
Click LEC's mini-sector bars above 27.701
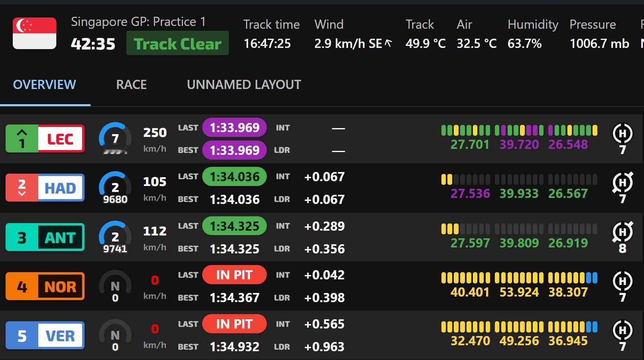pyautogui.click(x=466, y=130)
